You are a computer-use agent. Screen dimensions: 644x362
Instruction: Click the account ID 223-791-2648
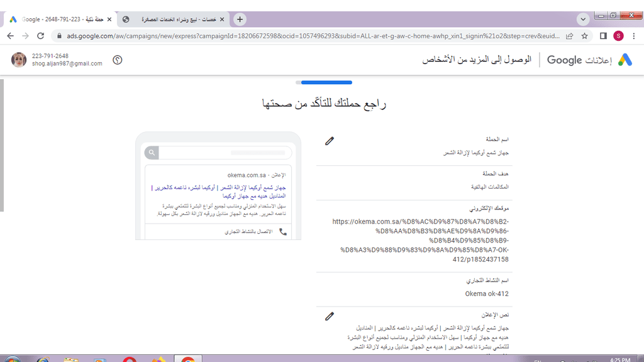point(50,56)
